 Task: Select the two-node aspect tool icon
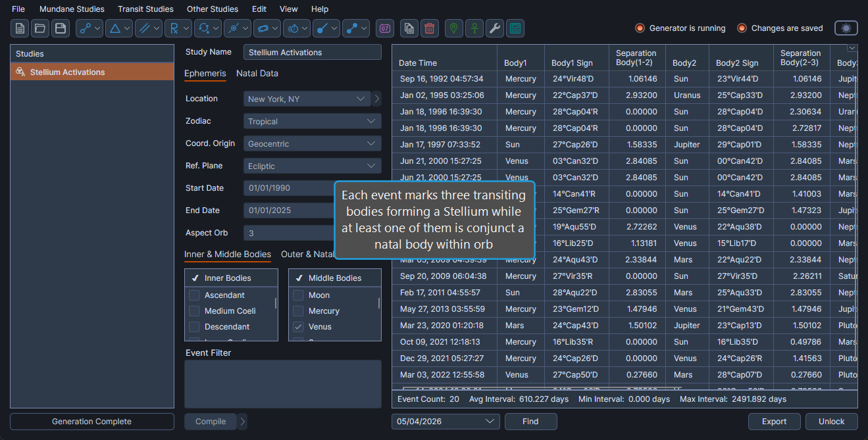[86, 28]
